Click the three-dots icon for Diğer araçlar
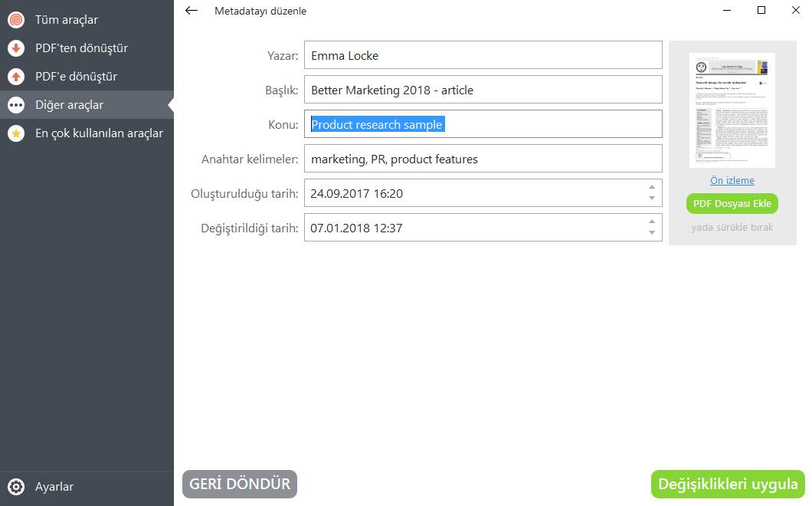Image resolution: width=812 pixels, height=506 pixels. tap(15, 105)
